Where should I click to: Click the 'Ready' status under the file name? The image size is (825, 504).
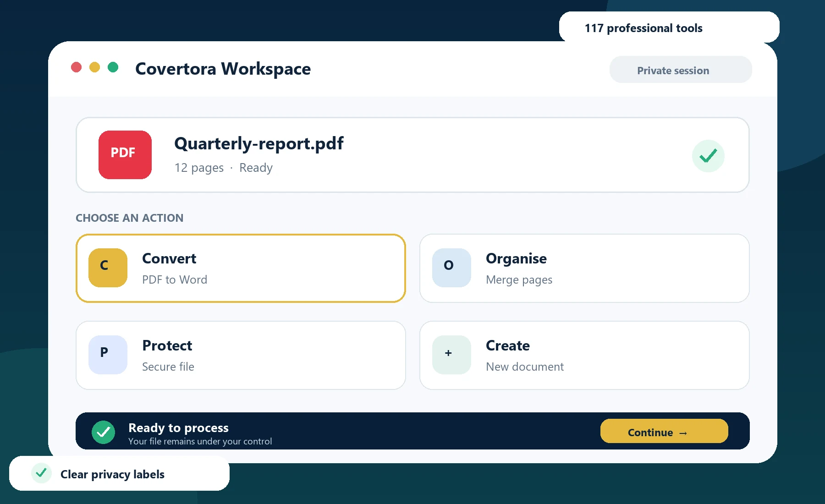point(256,168)
